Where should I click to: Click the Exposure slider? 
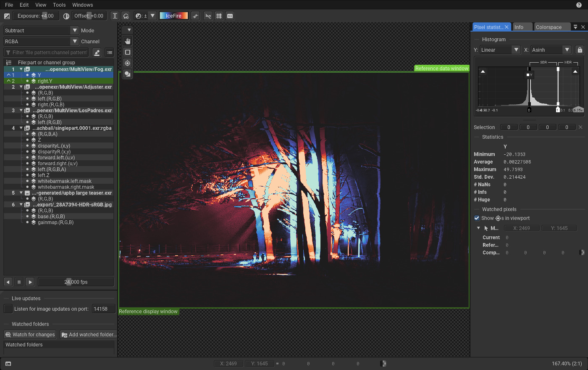(x=36, y=16)
